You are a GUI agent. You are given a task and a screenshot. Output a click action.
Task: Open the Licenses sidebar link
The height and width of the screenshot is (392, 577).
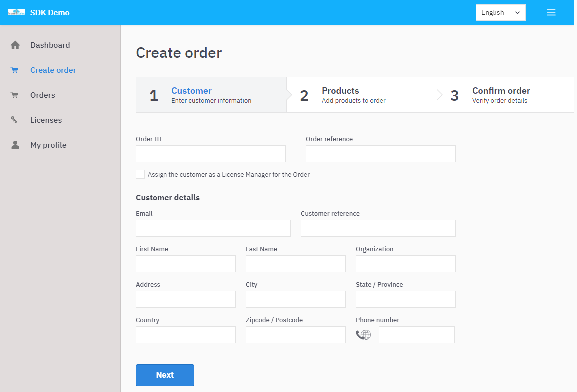[46, 120]
